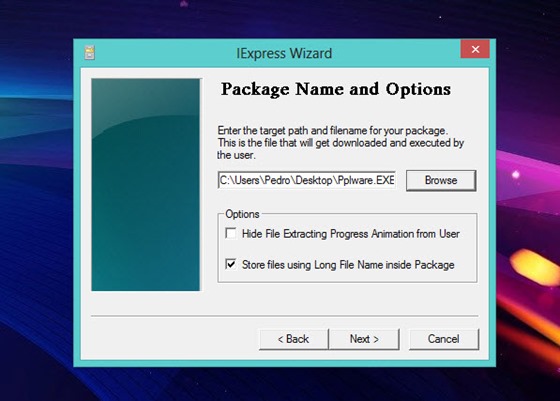Click the horizontal separator above the navigation buttons
This screenshot has width=560, height=401.
coord(284,316)
